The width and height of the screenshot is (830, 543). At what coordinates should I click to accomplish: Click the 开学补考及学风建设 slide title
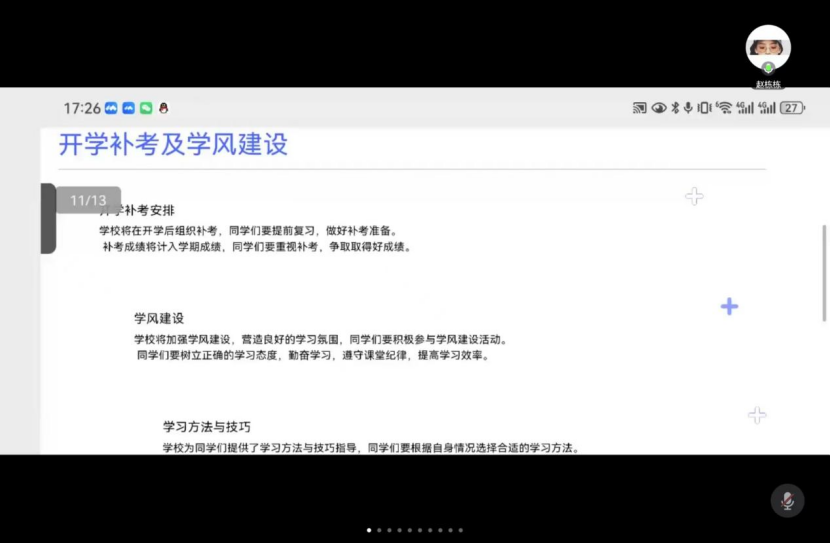click(x=173, y=144)
